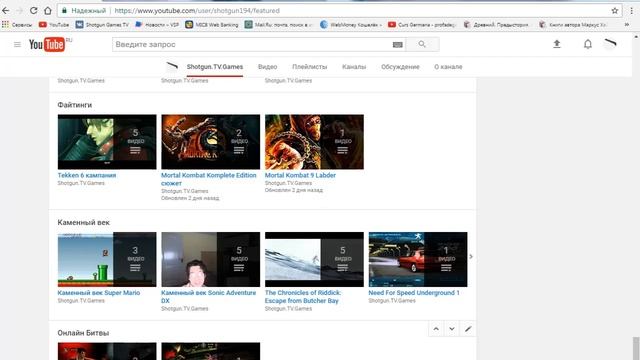Click channel name under Mortal Kombat 9 Ladder
The height and width of the screenshot is (360, 640).
pos(288,183)
